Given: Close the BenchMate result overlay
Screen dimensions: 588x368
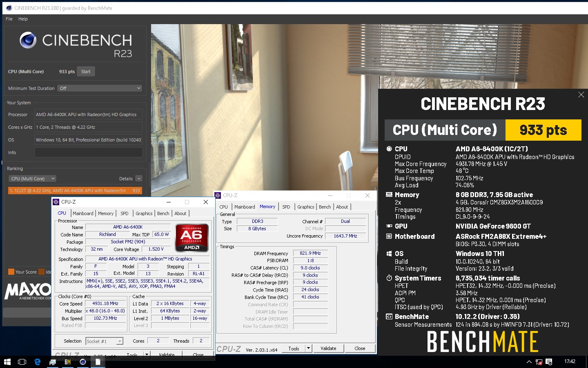Looking at the screenshot, I should coord(581,95).
